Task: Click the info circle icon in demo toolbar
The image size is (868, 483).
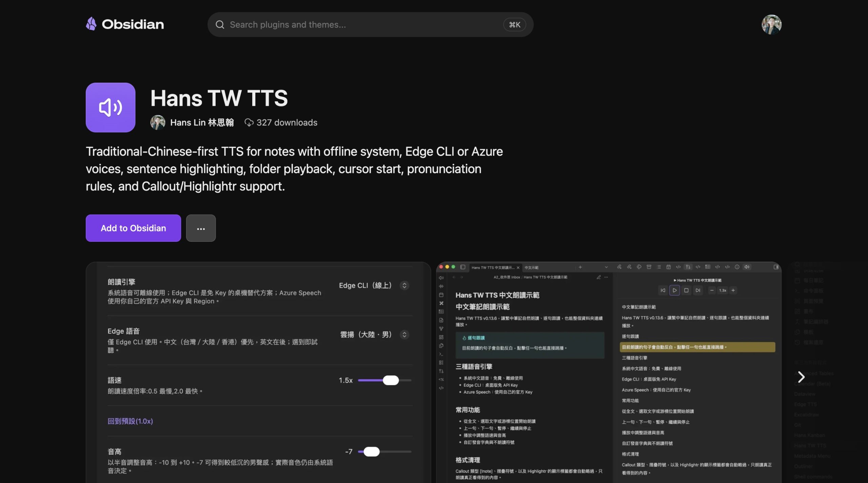Action: pyautogui.click(x=737, y=267)
